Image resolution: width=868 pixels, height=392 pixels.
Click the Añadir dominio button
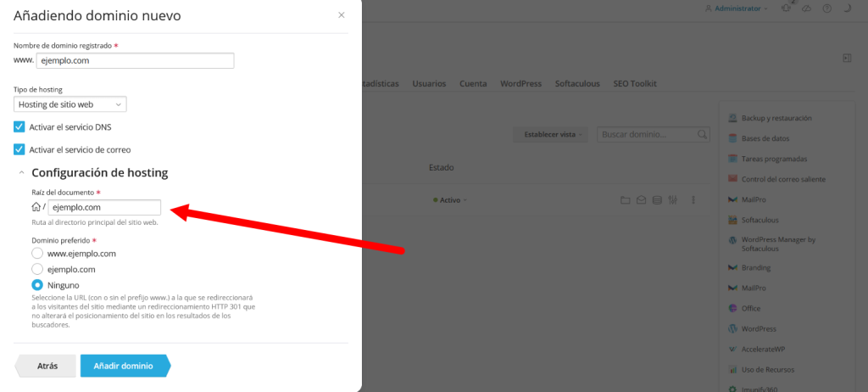point(122,366)
